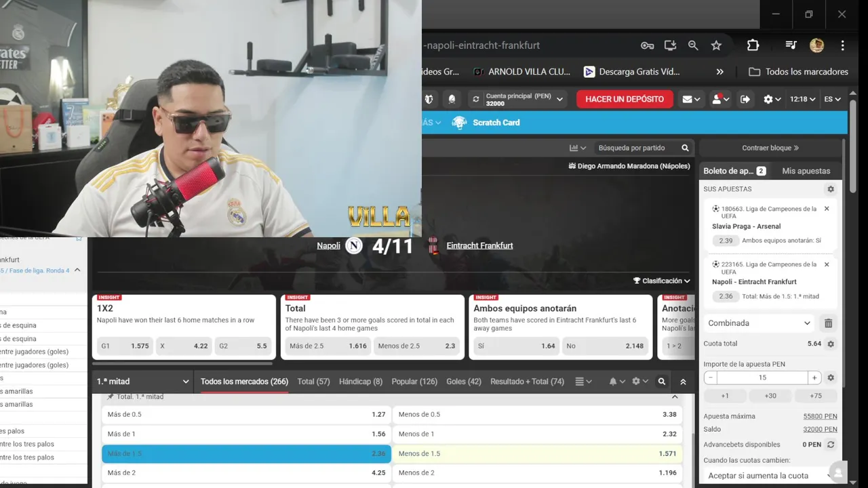868x488 pixels.
Task: Show hidden bookmarks with double chevron
Action: (719, 72)
